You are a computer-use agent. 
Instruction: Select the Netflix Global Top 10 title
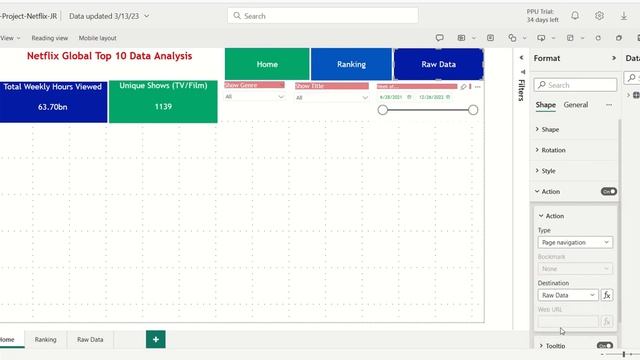click(x=109, y=56)
